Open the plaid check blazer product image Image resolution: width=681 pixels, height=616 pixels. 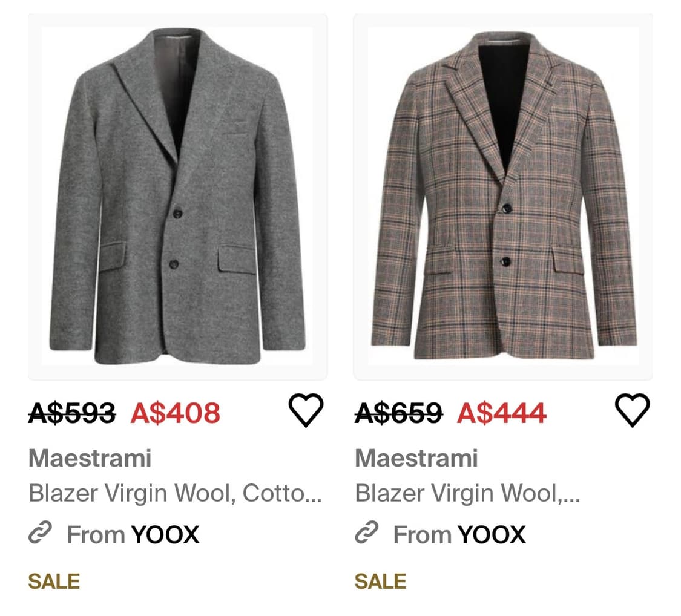[x=503, y=197]
